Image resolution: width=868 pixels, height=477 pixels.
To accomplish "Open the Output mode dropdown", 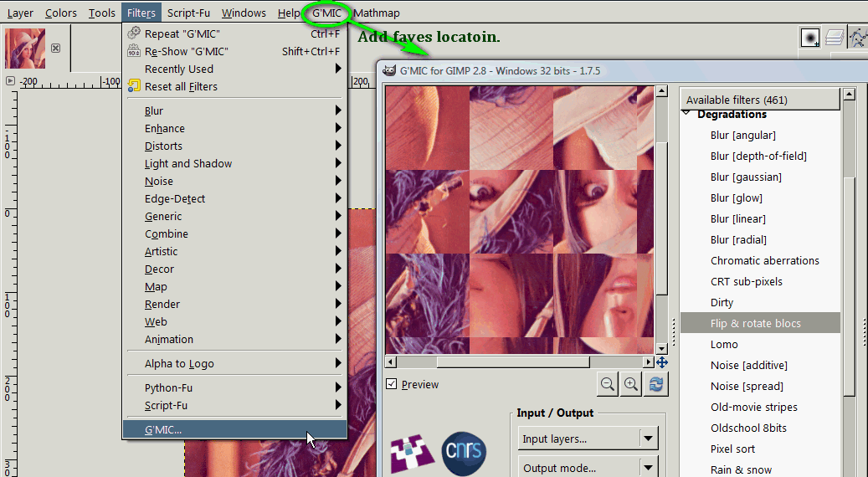I will coord(588,468).
